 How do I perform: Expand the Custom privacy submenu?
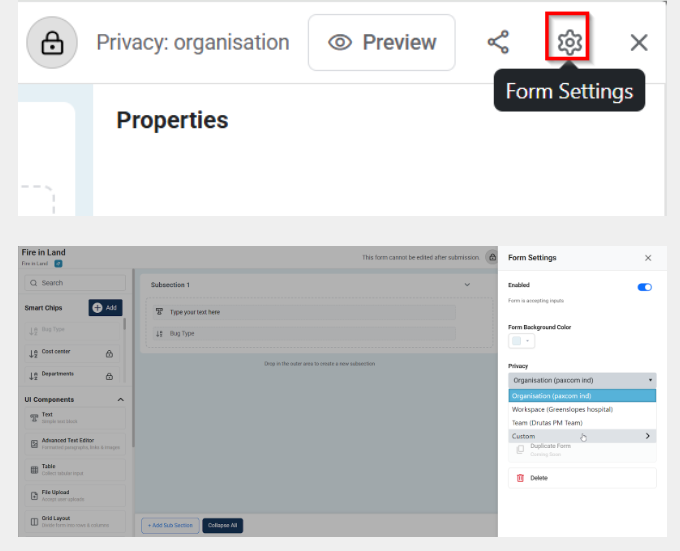click(x=582, y=436)
